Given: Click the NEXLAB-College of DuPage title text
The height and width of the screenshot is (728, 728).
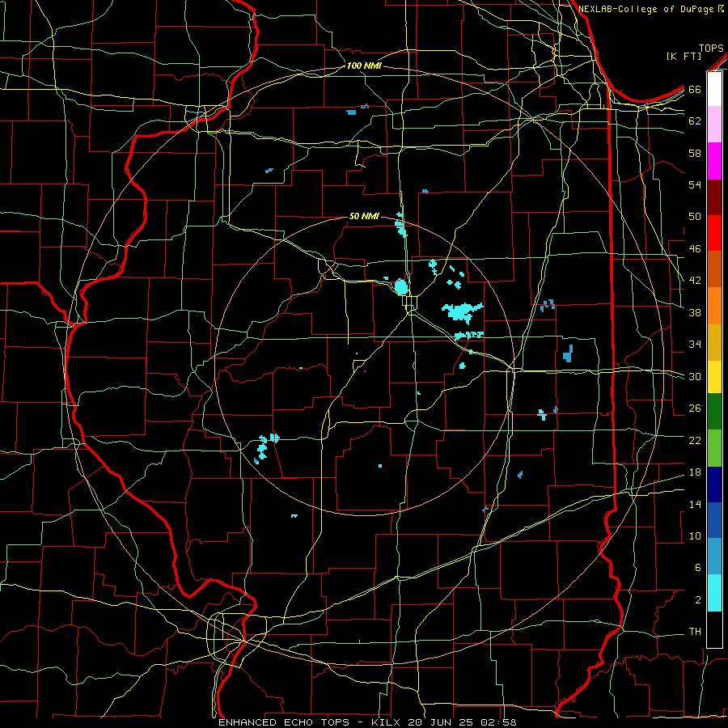Looking at the screenshot, I should pyautogui.click(x=645, y=9).
